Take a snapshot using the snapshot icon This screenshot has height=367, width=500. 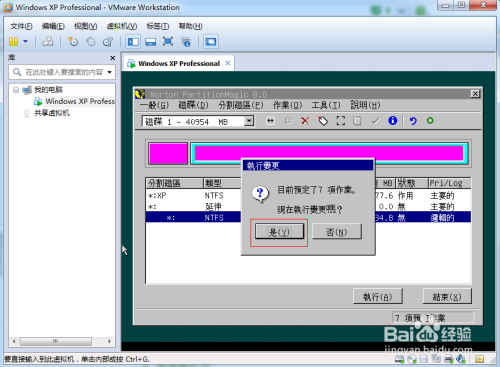73,42
